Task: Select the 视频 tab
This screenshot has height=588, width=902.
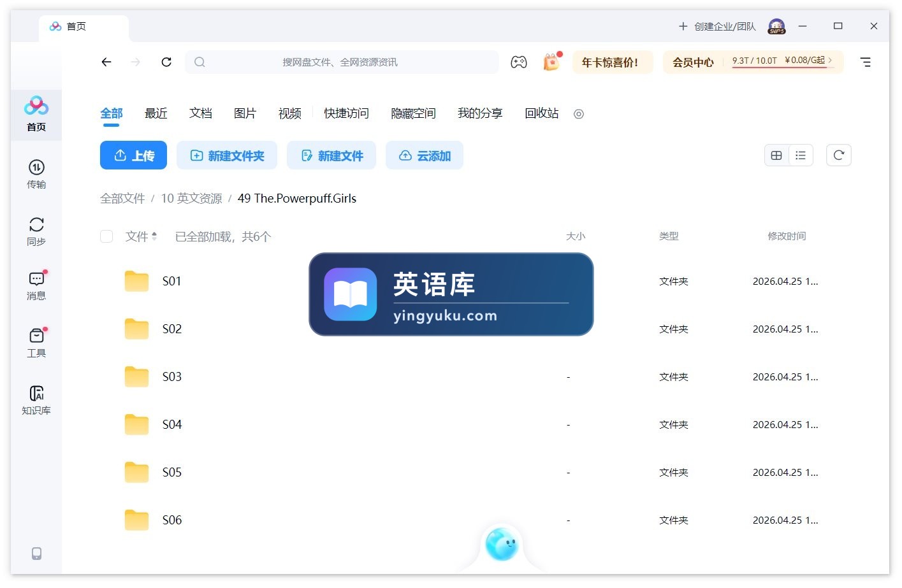Action: [290, 113]
